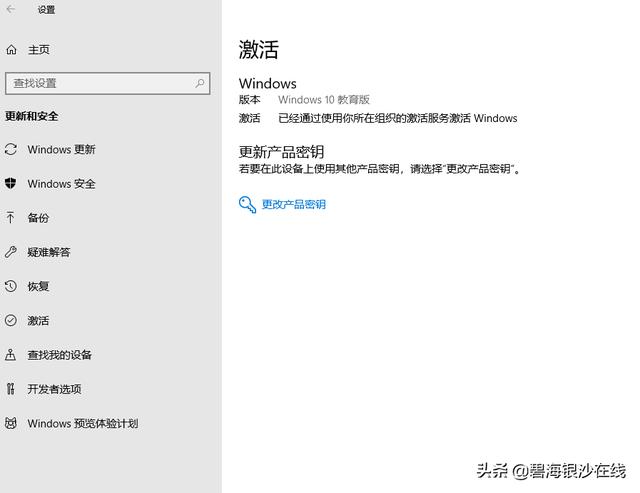Click the 疑难解答 wrench icon
This screenshot has height=493, width=640.
point(11,252)
